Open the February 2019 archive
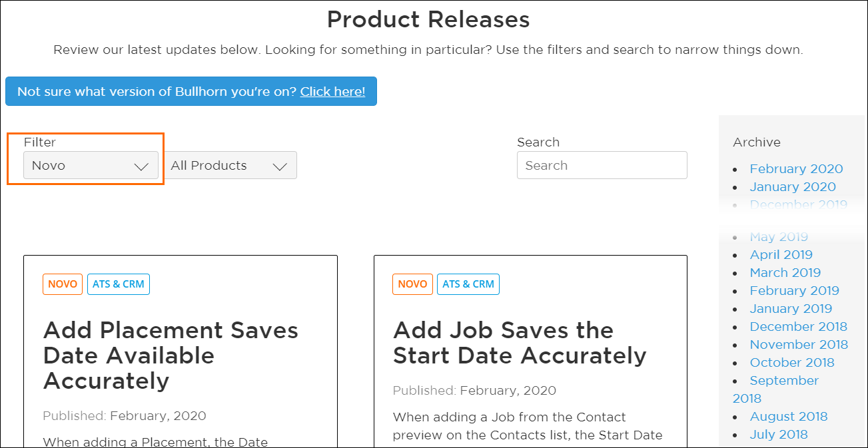 794,291
